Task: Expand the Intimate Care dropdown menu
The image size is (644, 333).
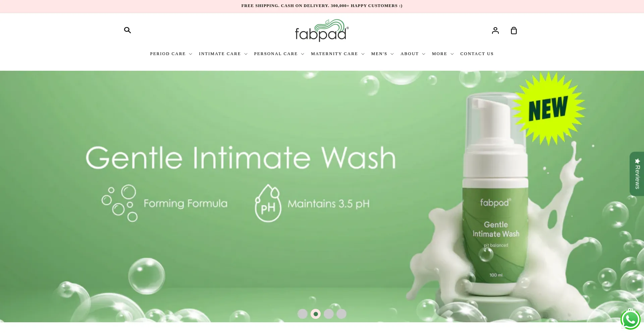Action: (223, 54)
